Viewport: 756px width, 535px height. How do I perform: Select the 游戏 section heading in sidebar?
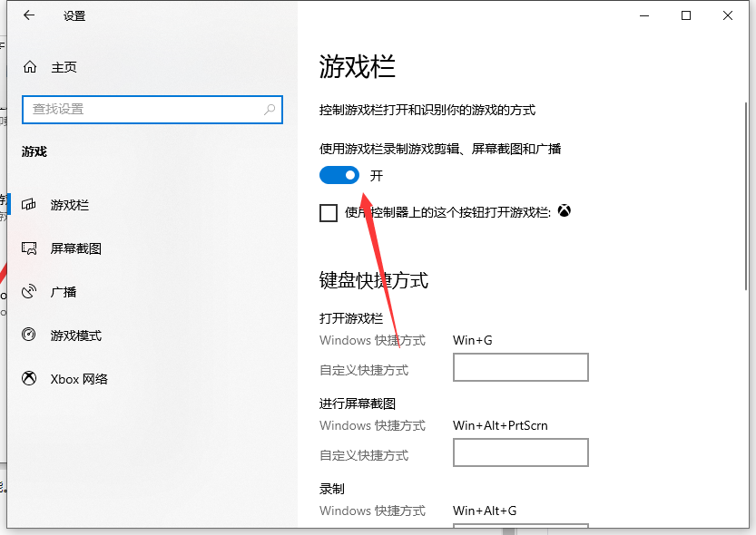tap(34, 151)
